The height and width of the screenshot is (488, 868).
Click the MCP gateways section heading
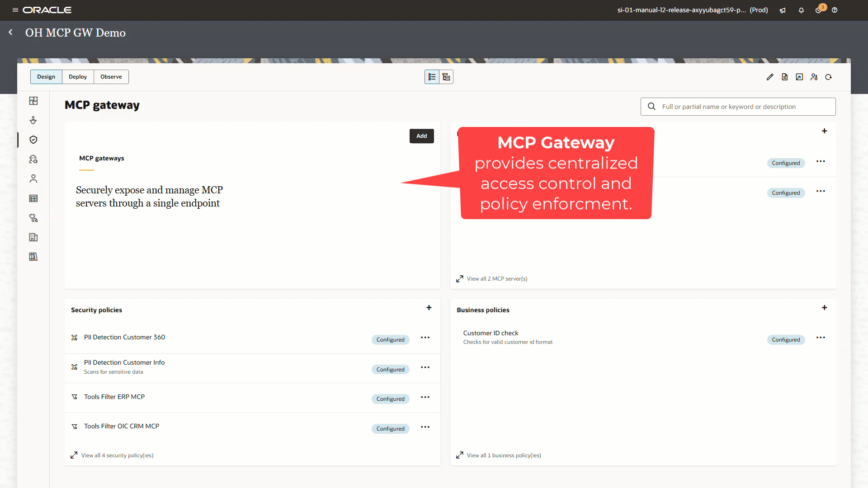tap(102, 158)
